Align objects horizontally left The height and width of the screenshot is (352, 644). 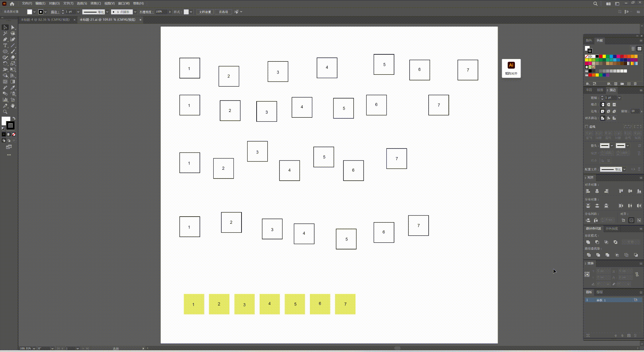click(x=588, y=191)
